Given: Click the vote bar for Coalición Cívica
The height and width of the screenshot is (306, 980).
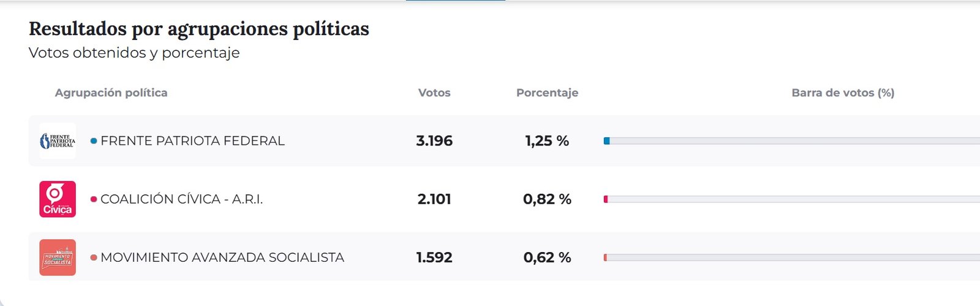Looking at the screenshot, I should pyautogui.click(x=791, y=199).
